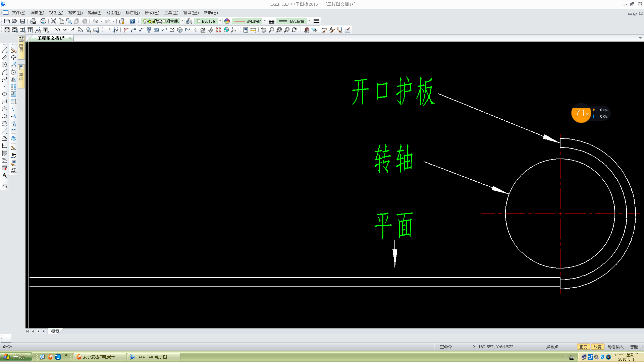Select the Hatch fill tool
Image resolution: width=644 pixels, height=362 pixels.
[x=4, y=153]
